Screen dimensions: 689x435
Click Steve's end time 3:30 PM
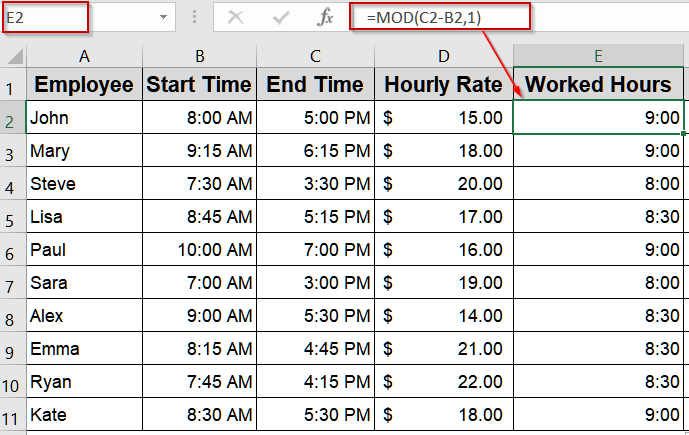click(x=315, y=183)
